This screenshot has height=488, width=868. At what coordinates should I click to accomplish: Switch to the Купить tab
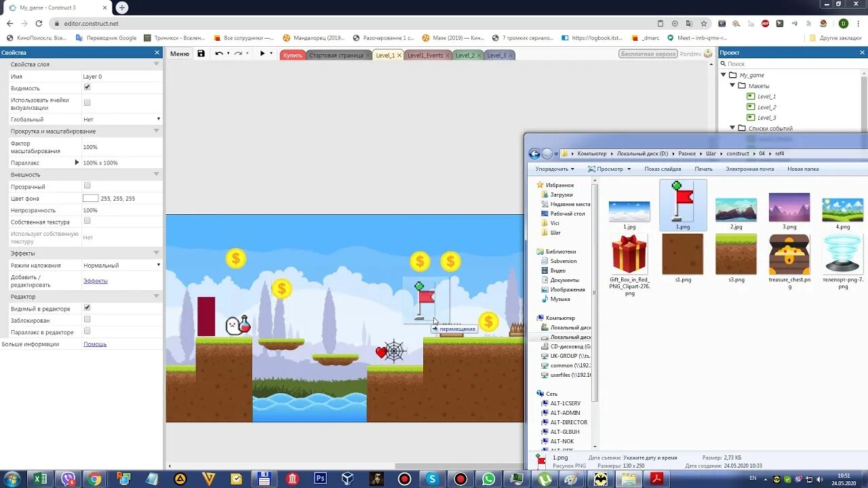click(x=293, y=55)
